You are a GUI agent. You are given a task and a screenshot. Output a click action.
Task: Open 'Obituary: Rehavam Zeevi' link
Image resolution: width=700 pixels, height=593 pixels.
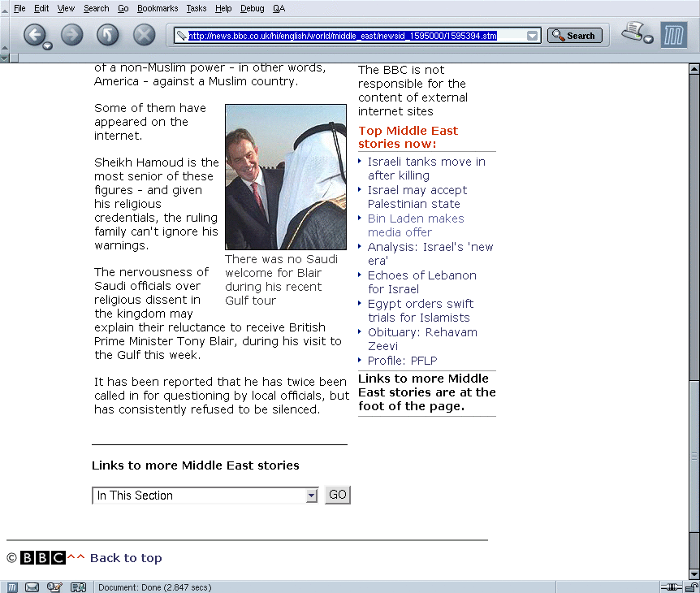422,339
